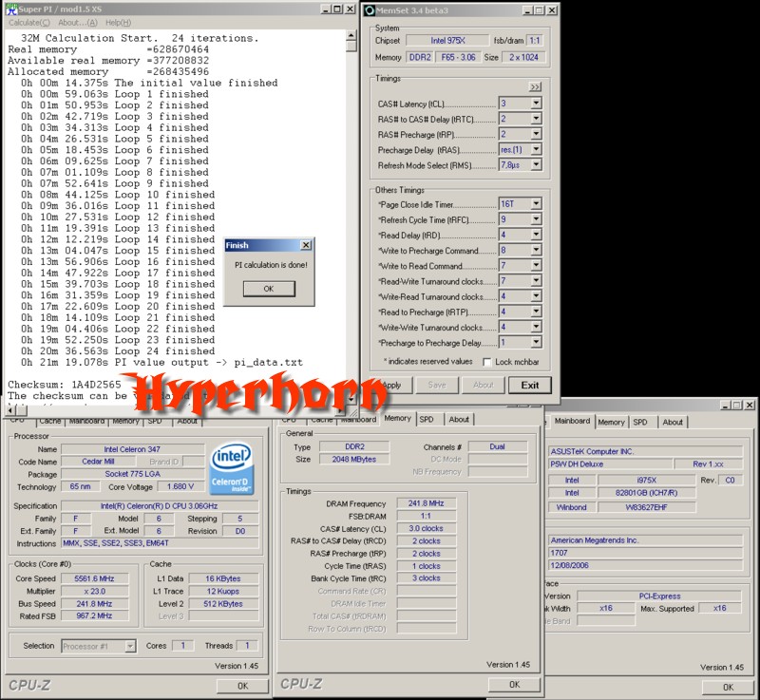Click the Super PI horizontal scroll left arrow
Image resolution: width=760 pixels, height=700 pixels.
pyautogui.click(x=9, y=411)
